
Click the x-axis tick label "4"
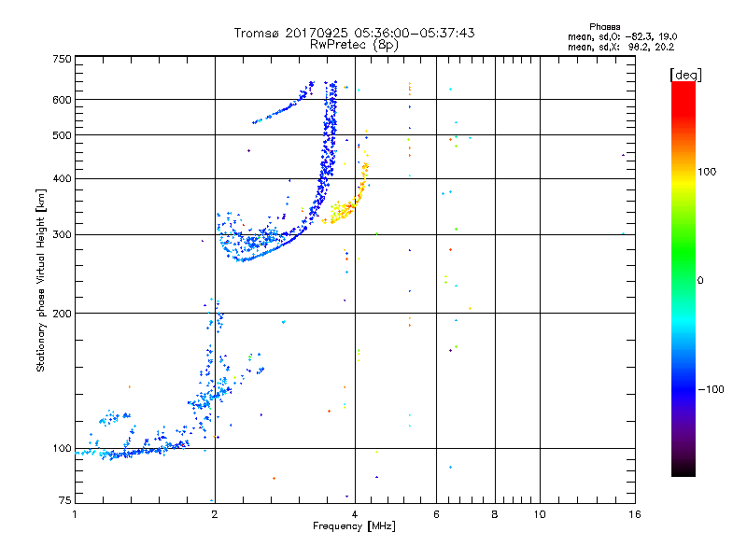pyautogui.click(x=355, y=514)
